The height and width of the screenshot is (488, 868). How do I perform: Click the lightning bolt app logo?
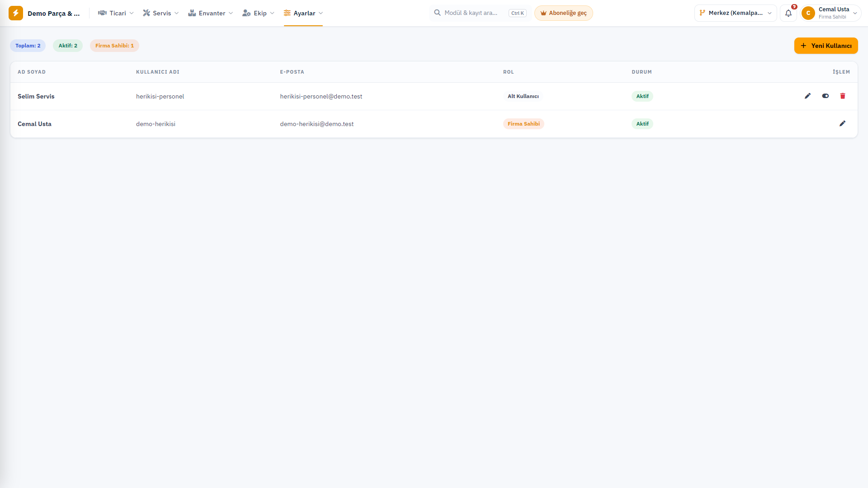pyautogui.click(x=16, y=13)
